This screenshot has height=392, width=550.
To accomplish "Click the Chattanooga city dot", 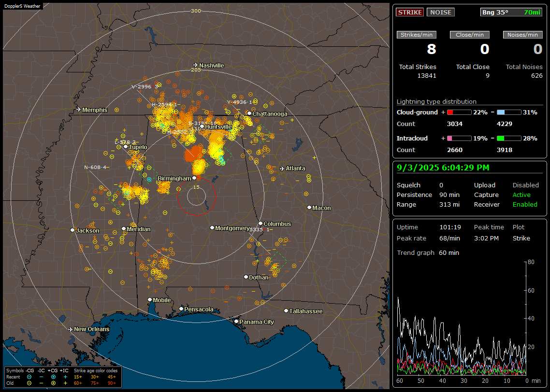I will click(x=249, y=113).
